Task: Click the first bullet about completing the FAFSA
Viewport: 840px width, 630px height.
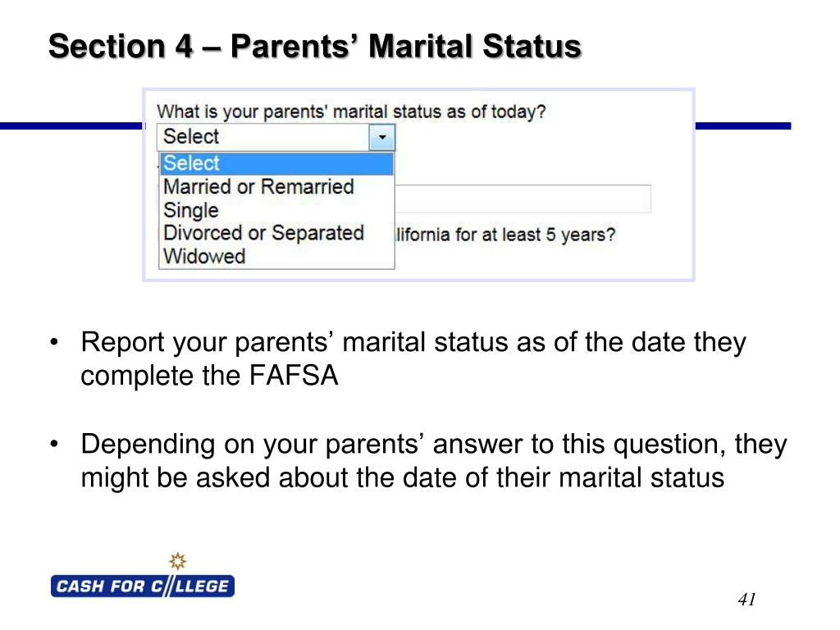Action: [413, 358]
